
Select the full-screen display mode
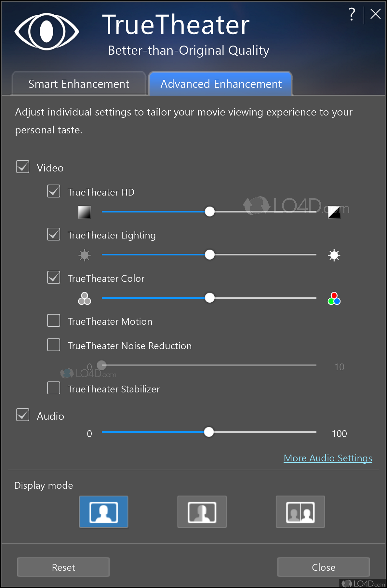click(x=104, y=512)
